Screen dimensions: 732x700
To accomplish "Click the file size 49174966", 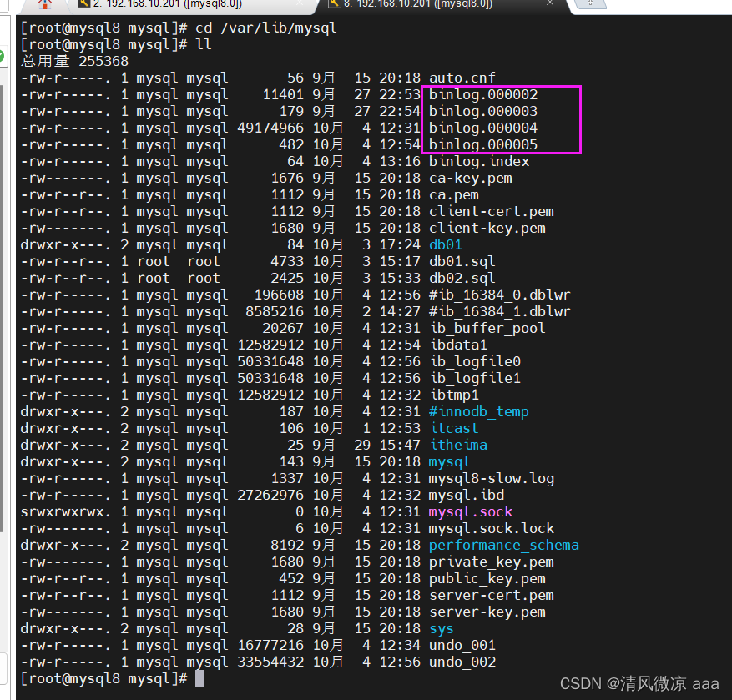I will 270,128.
